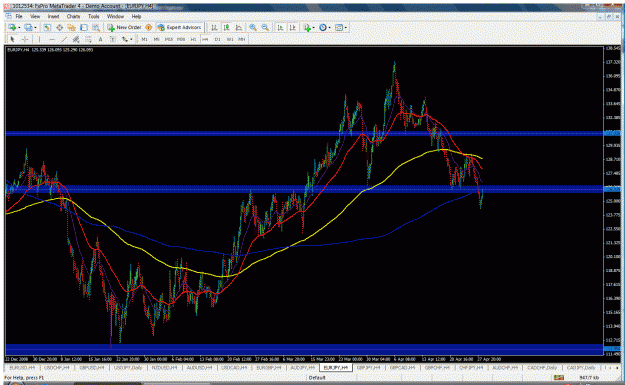This screenshot has height=385, width=625.
Task: Switch chart to W1 timeframe
Action: [230, 39]
